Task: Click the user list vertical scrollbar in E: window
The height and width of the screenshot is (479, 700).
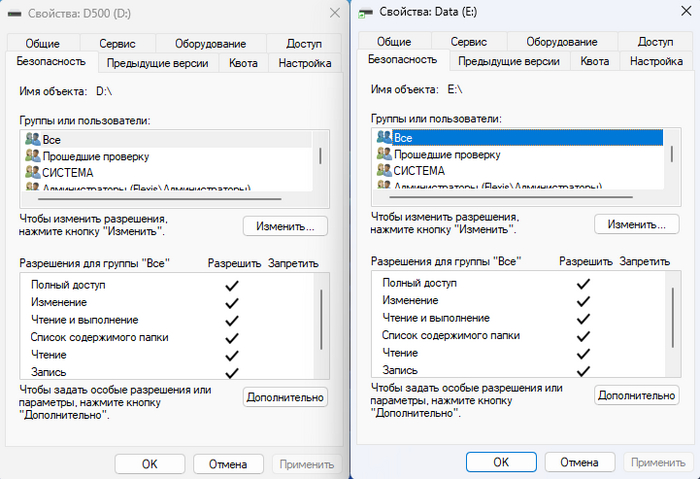Action: pos(670,155)
